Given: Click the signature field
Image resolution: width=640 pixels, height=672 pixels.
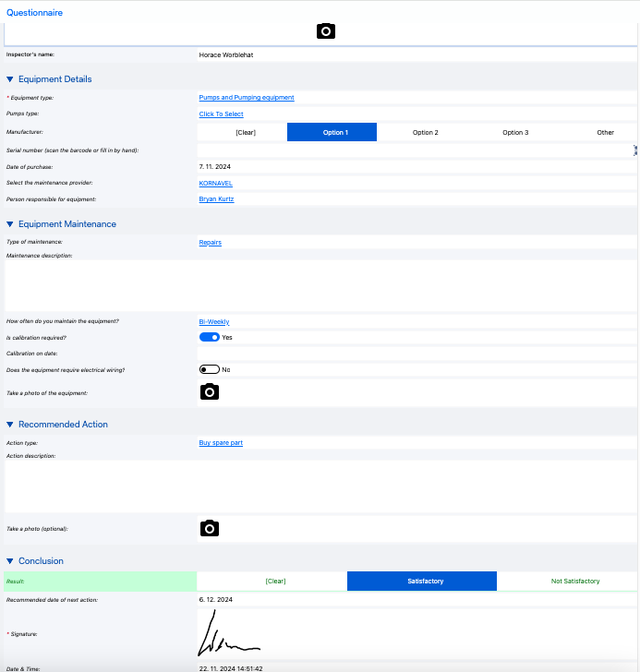Looking at the screenshot, I should click(x=416, y=634).
